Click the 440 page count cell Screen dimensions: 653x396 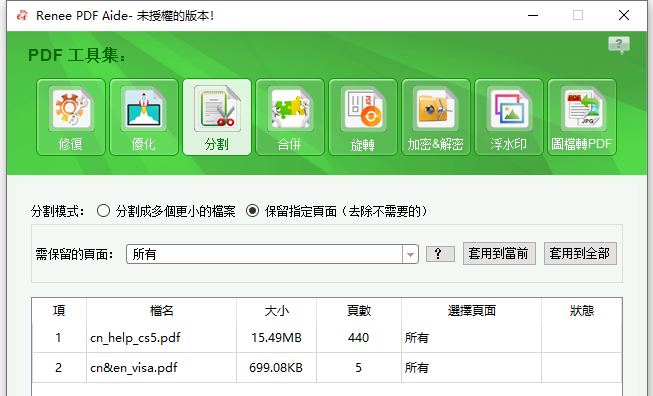[359, 338]
